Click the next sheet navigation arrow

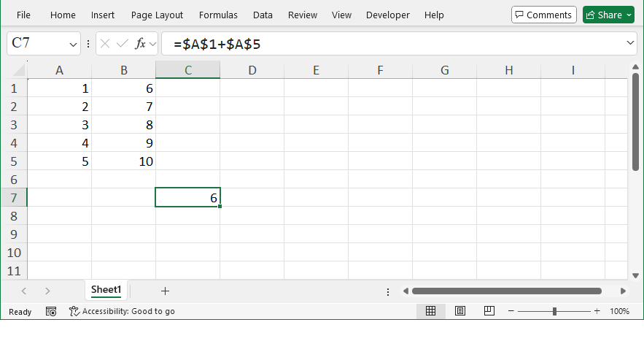47,291
